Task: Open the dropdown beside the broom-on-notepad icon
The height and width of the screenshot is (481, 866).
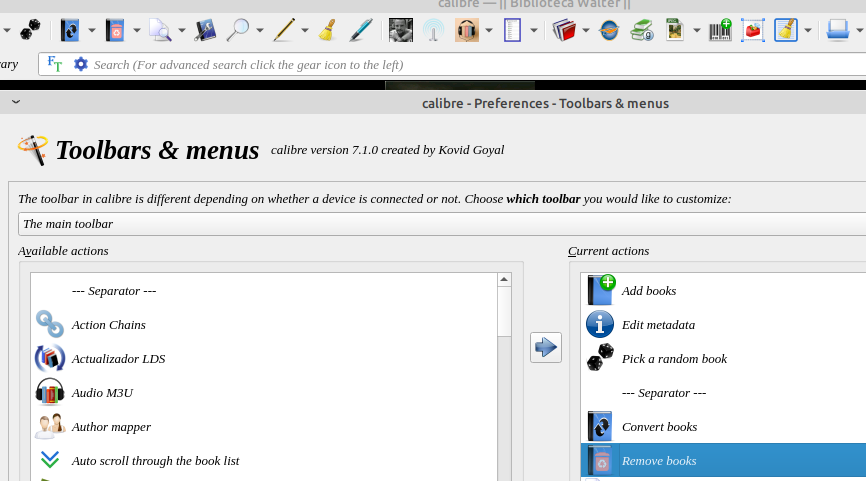Action: click(807, 30)
